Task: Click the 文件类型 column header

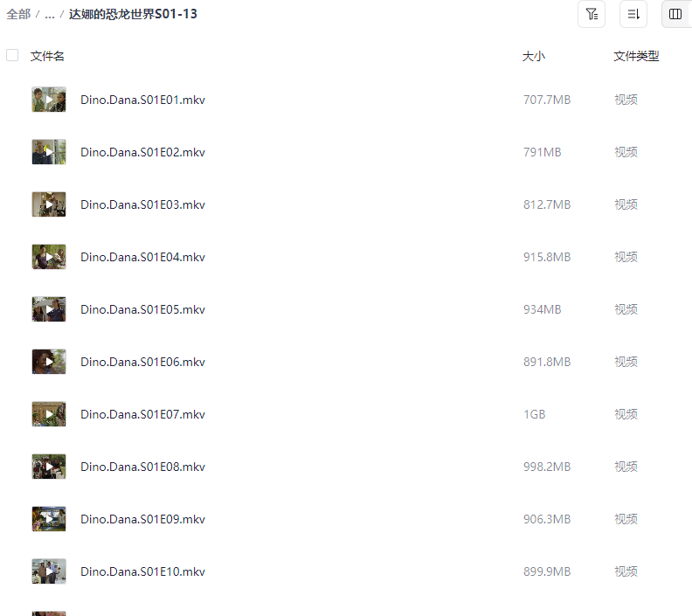Action: (x=636, y=56)
